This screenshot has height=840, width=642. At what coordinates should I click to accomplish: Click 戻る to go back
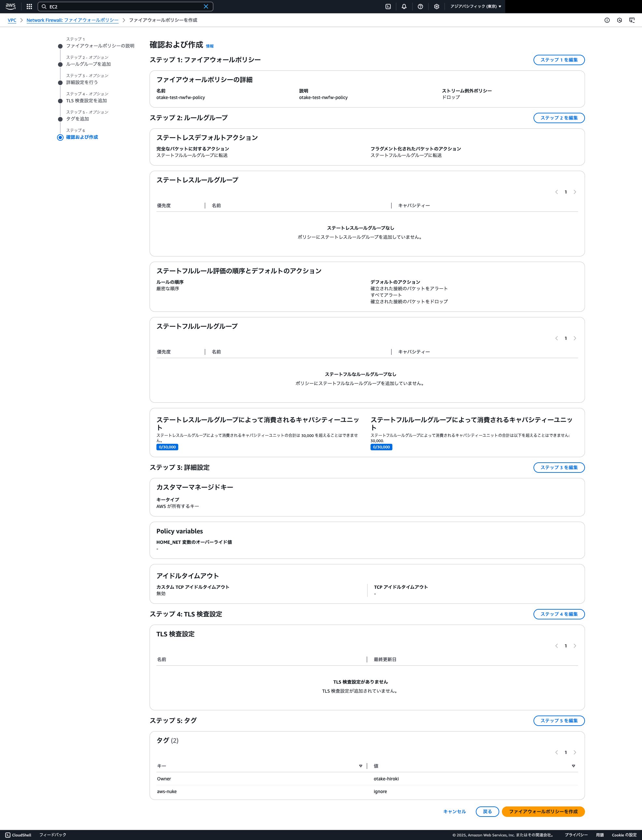[487, 812]
